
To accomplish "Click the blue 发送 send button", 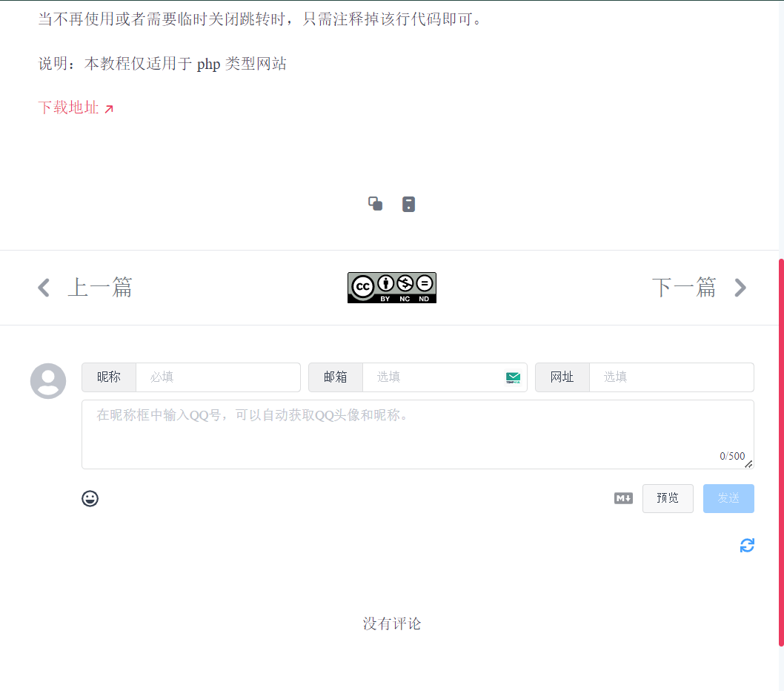I will 728,498.
